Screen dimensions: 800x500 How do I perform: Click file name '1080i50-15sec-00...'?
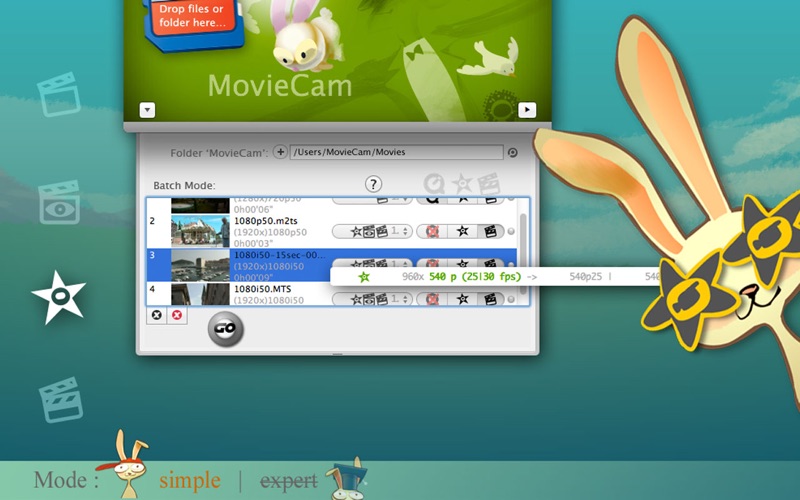coord(279,255)
